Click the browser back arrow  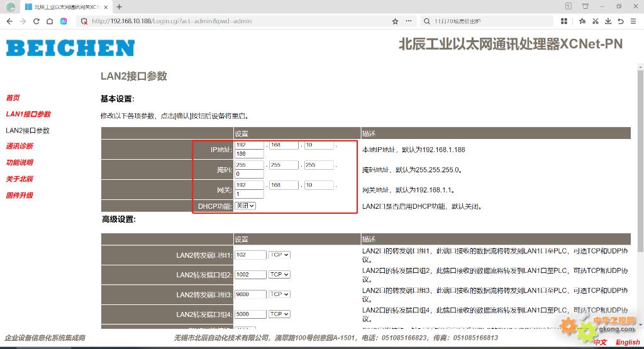pyautogui.click(x=9, y=21)
